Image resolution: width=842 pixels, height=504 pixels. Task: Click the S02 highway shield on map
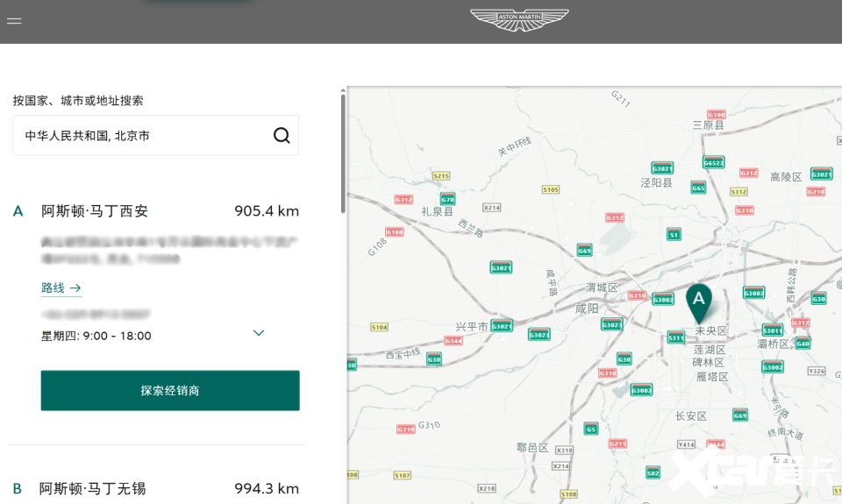[653, 472]
